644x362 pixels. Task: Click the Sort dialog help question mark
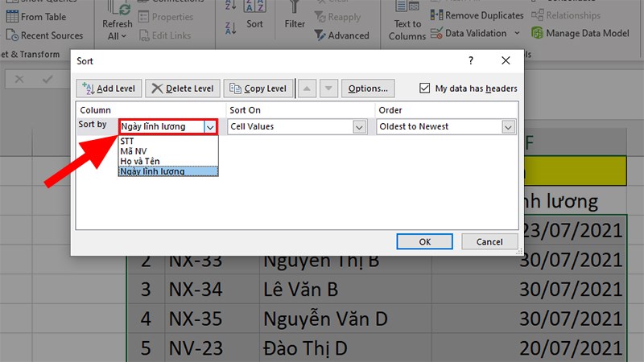click(x=471, y=61)
